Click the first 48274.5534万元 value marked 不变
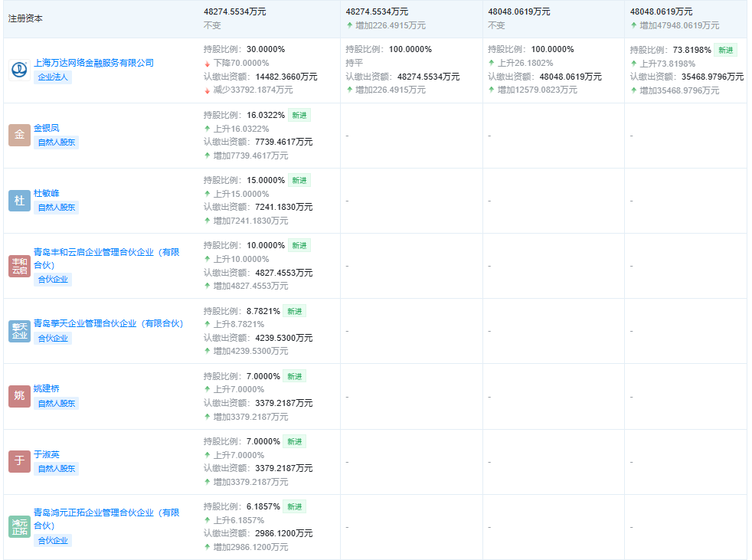 [234, 11]
